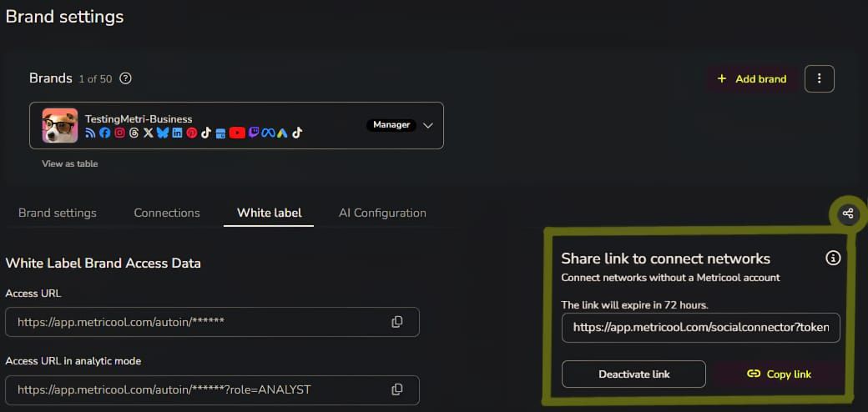This screenshot has height=412, width=868.
Task: Click the TikTok icon beside Pinterest
Action: tap(206, 133)
